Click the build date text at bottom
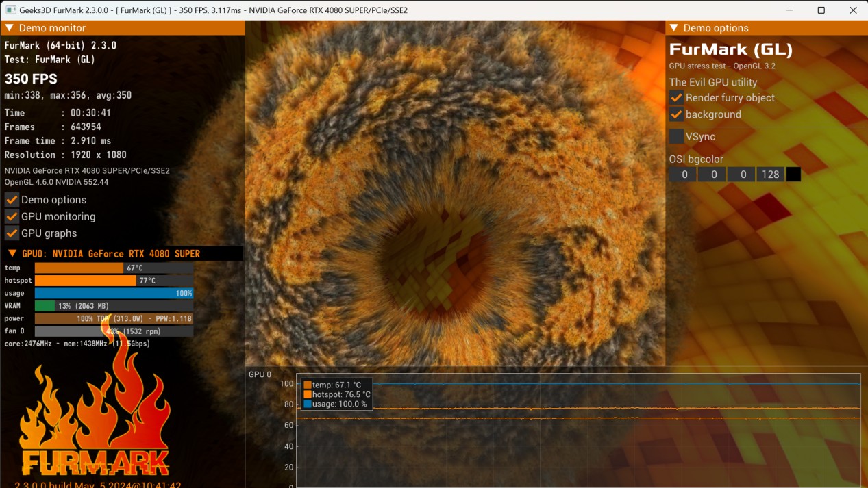Screen dimensions: 868x488 pos(98,485)
